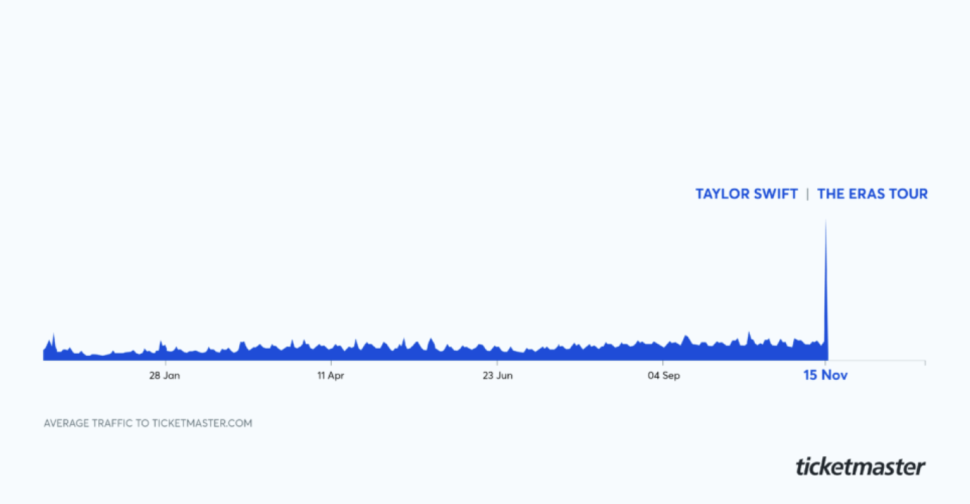Select the 04 Sep axis label
Screen dimensions: 970x504
click(x=664, y=376)
